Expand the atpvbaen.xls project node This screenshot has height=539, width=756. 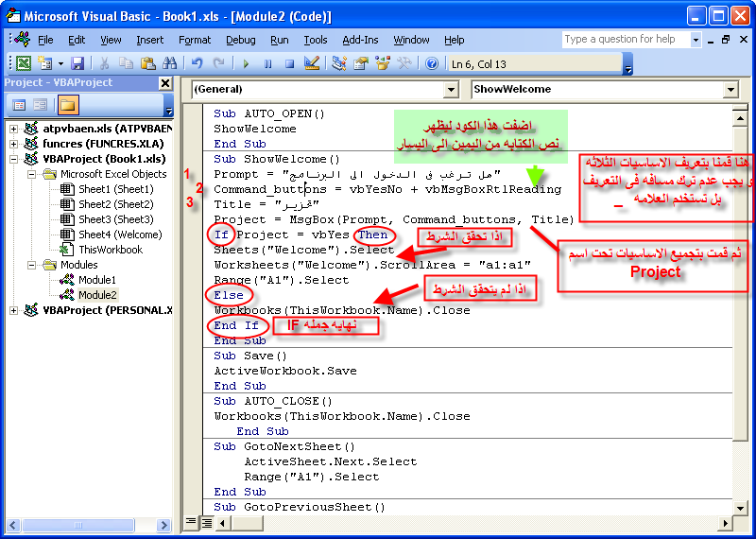pos(13,129)
